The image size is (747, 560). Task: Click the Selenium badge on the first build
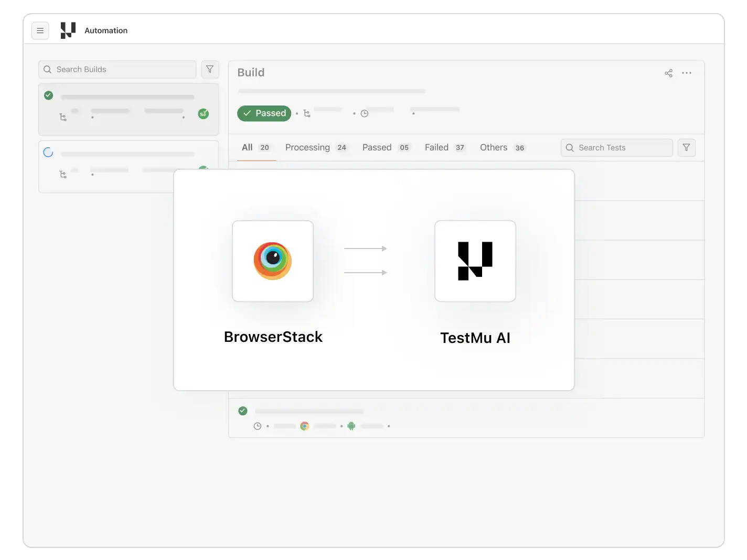click(x=204, y=114)
